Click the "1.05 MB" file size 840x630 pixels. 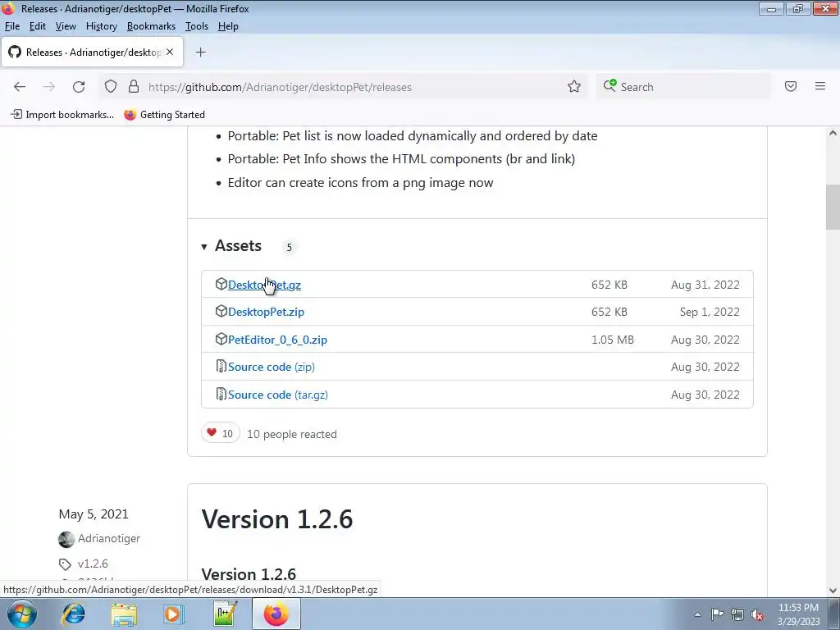click(x=612, y=340)
